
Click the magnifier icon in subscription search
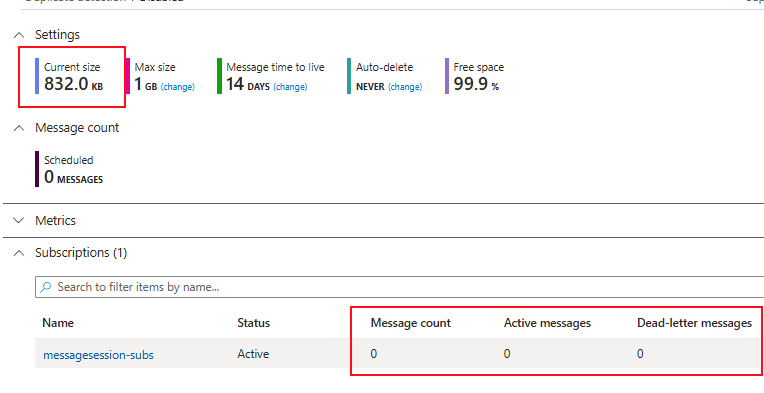point(46,287)
